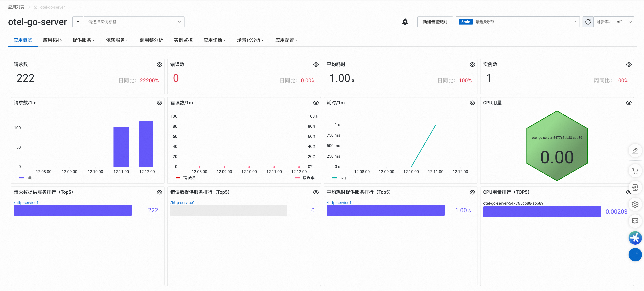Go back to 应用列表 breadcrumb
This screenshot has height=291, width=644.
(x=16, y=7)
